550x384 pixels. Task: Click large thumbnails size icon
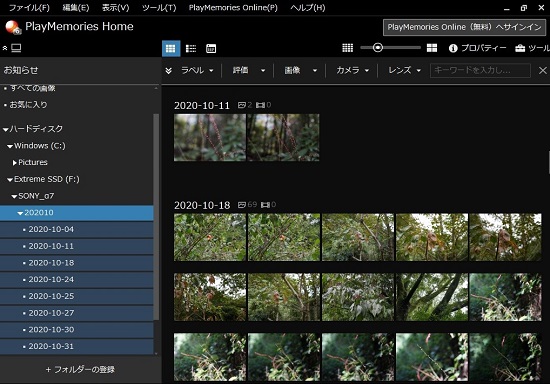432,48
